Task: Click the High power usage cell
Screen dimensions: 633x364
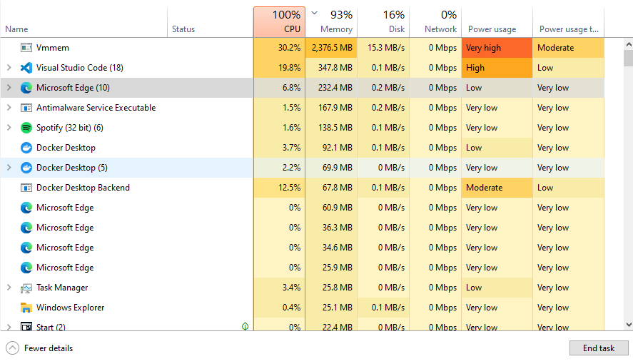Action: click(497, 68)
